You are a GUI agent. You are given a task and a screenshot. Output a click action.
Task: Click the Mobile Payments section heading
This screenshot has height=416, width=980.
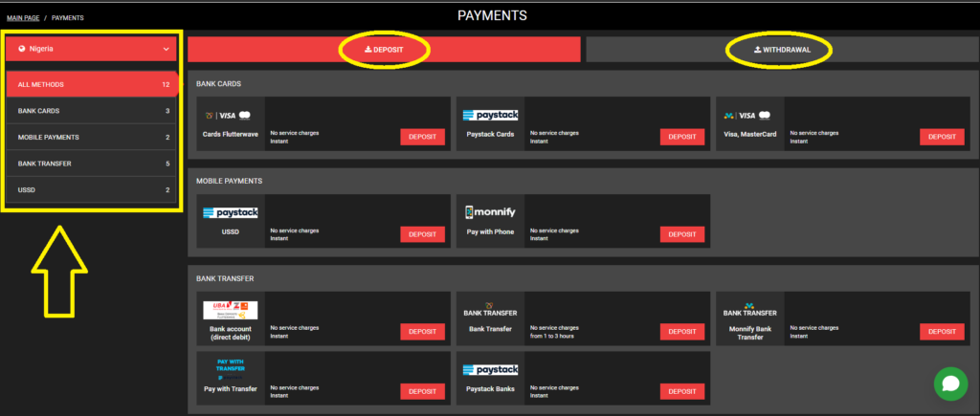[x=230, y=181]
